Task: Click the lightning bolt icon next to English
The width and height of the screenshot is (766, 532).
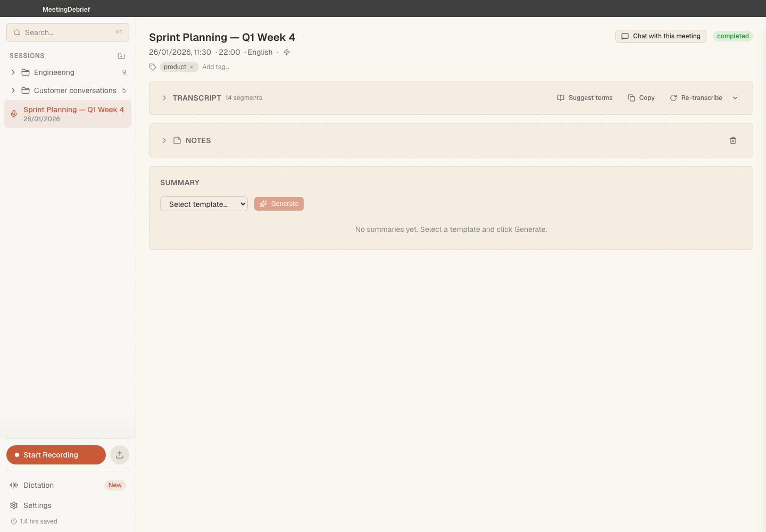Action: 287,52
